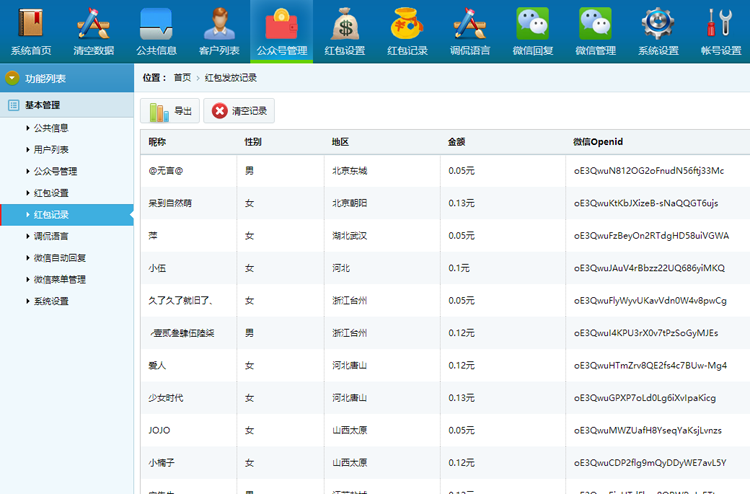
Task: Open 公共信息 in the sidebar
Action: (x=51, y=128)
